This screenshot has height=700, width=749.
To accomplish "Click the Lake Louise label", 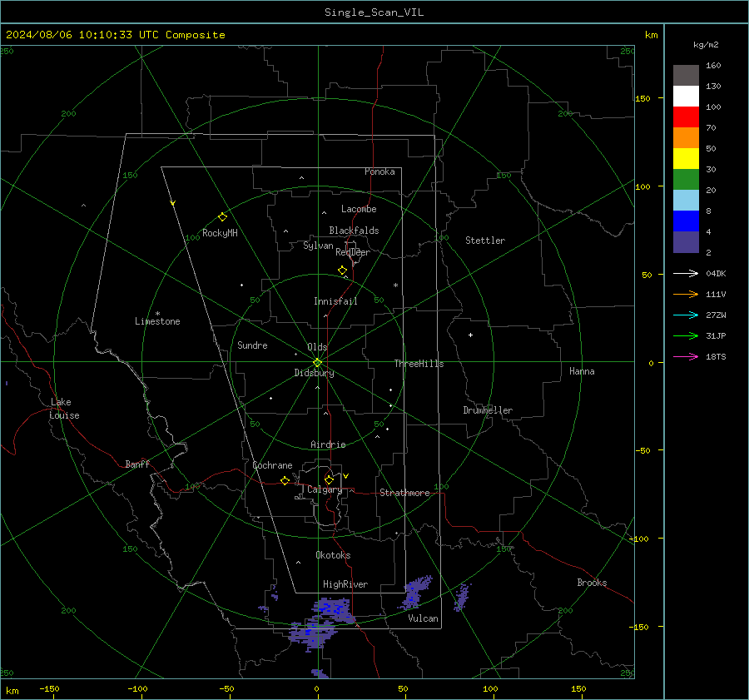I will [64, 409].
